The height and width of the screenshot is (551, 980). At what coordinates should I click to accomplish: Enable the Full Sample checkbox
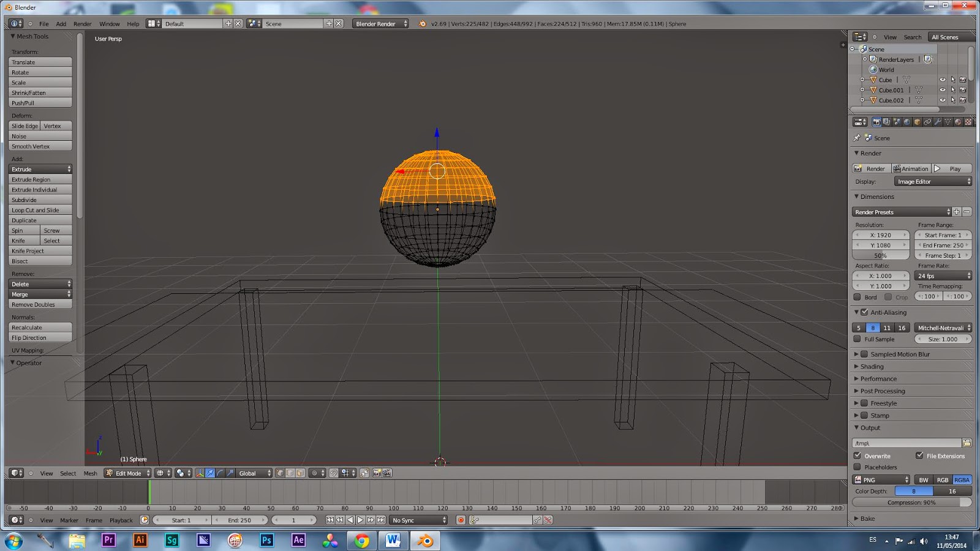858,339
